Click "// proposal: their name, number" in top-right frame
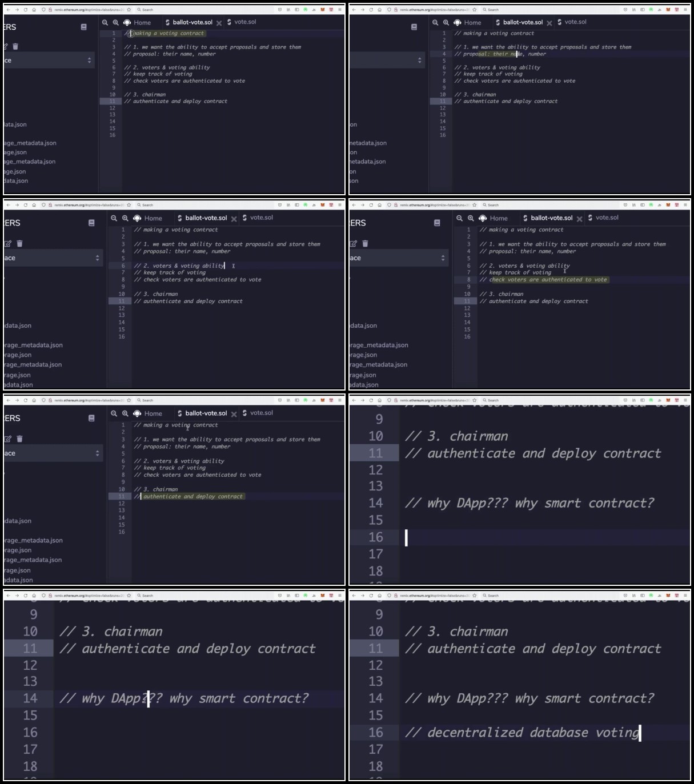Screen dimensions: 694x784 (500, 54)
